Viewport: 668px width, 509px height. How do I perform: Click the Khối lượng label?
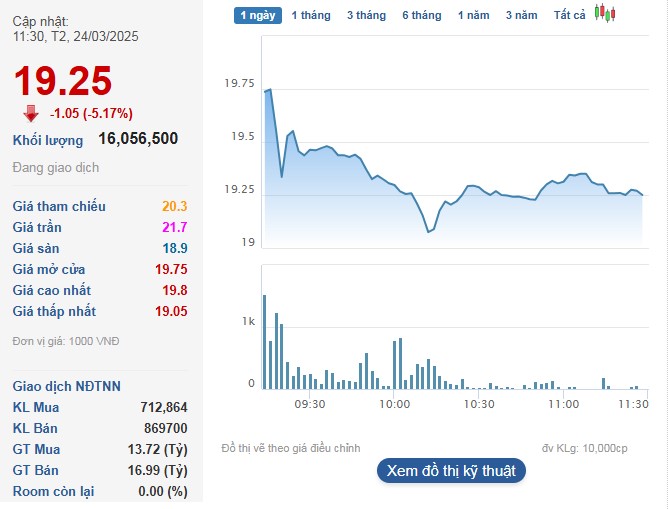click(48, 140)
